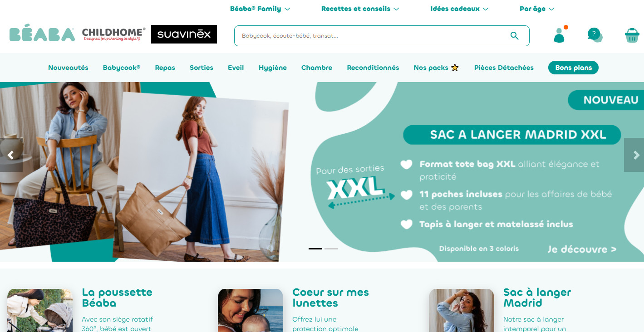Click the Suavinex brand logo
Viewport: 644px width, 332px height.
click(184, 34)
